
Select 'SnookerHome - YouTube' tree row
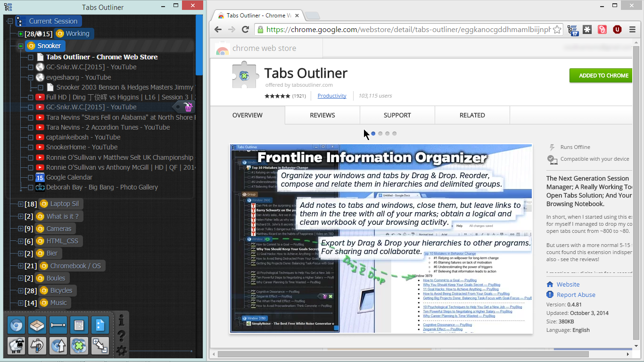pos(82,147)
